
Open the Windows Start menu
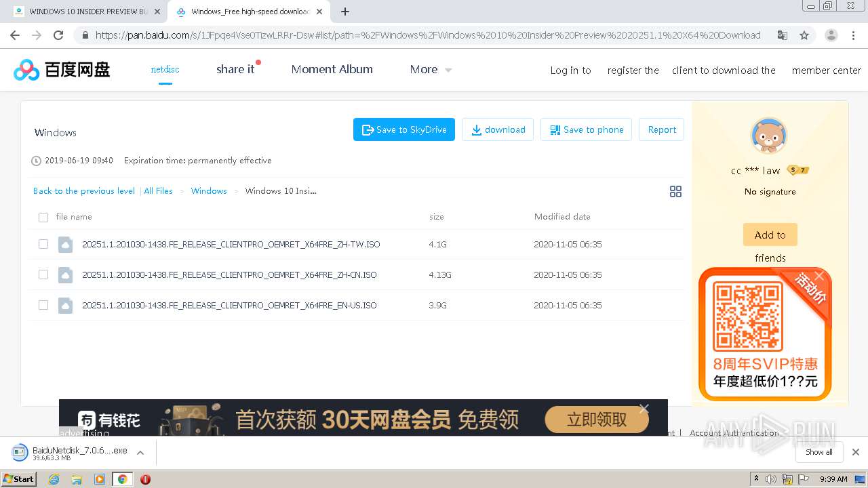(x=19, y=479)
